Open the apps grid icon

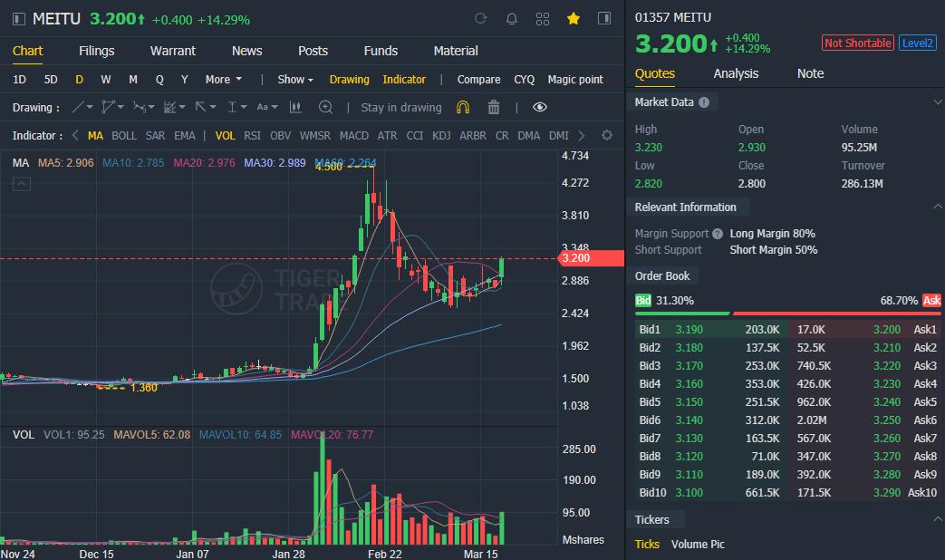point(543,18)
